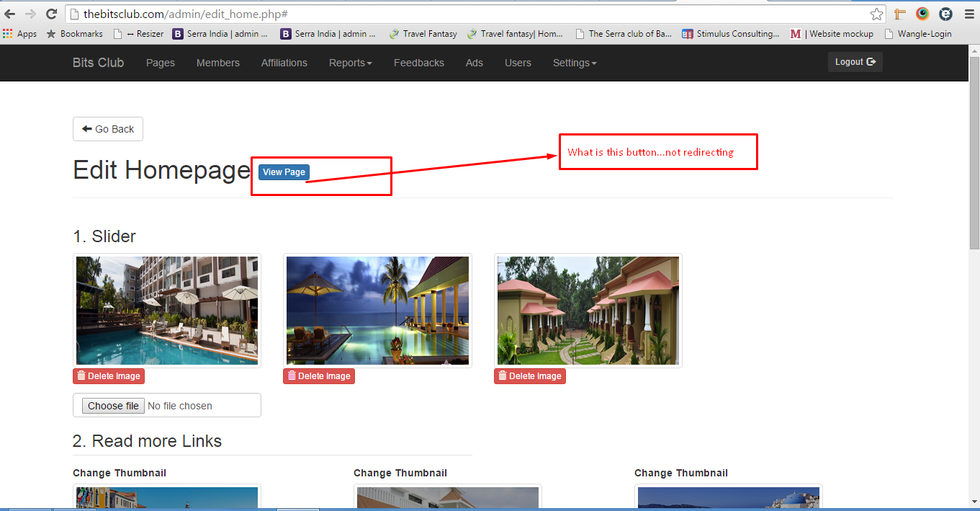Open the Chrome hamburger menu

968,14
